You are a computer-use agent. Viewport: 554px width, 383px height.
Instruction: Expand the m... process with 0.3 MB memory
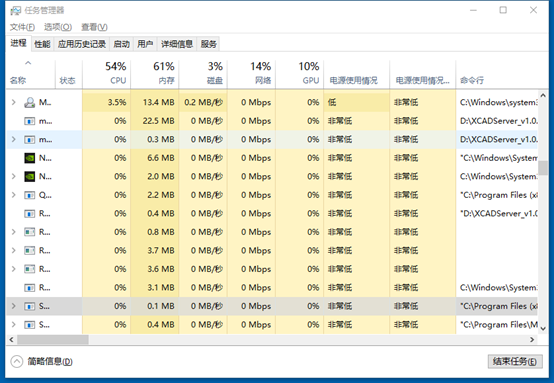[13, 140]
